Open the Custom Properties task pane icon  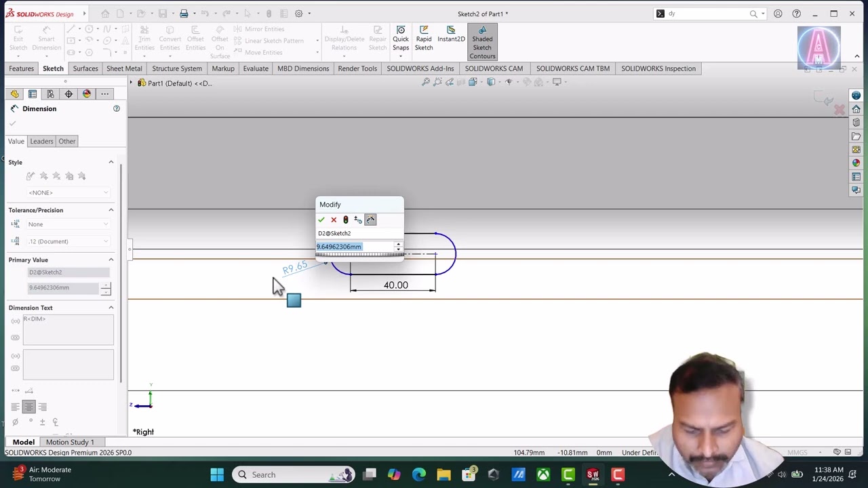point(856,177)
